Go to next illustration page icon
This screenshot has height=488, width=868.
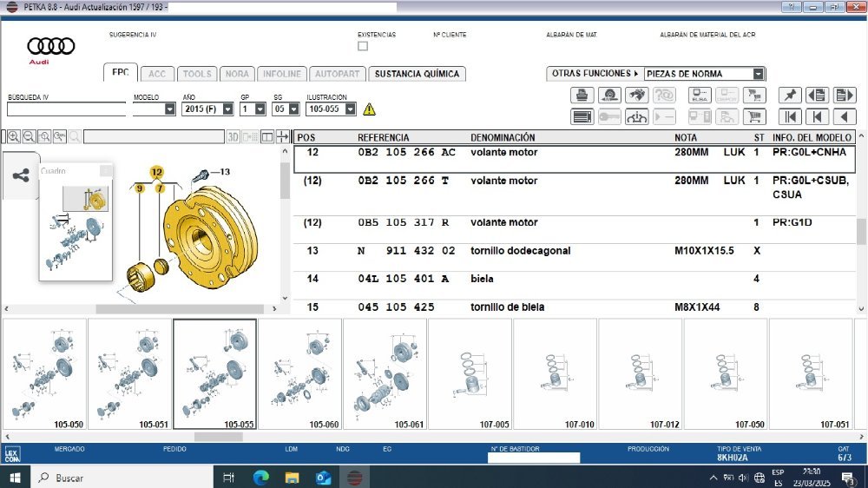click(x=845, y=96)
